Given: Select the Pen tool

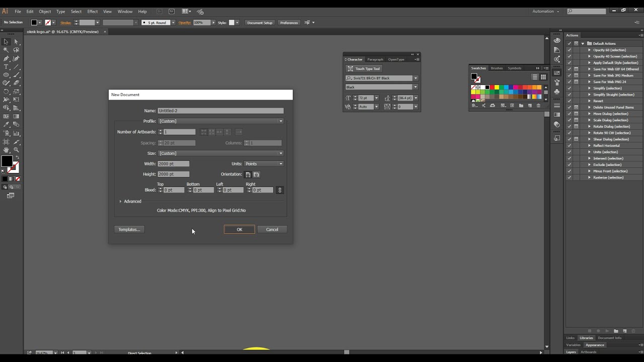Looking at the screenshot, I should [6, 59].
